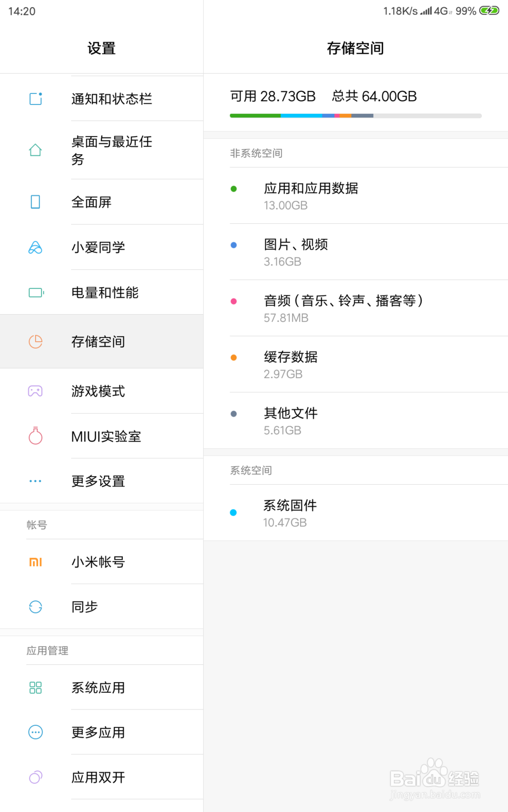Tap the home-shaped desktop settings icon
Viewport: 508px width, 812px height.
pyautogui.click(x=36, y=150)
